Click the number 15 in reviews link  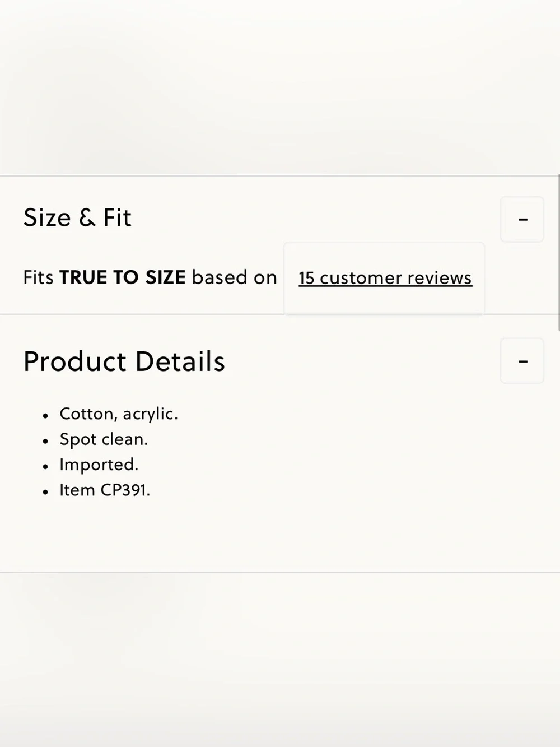306,278
